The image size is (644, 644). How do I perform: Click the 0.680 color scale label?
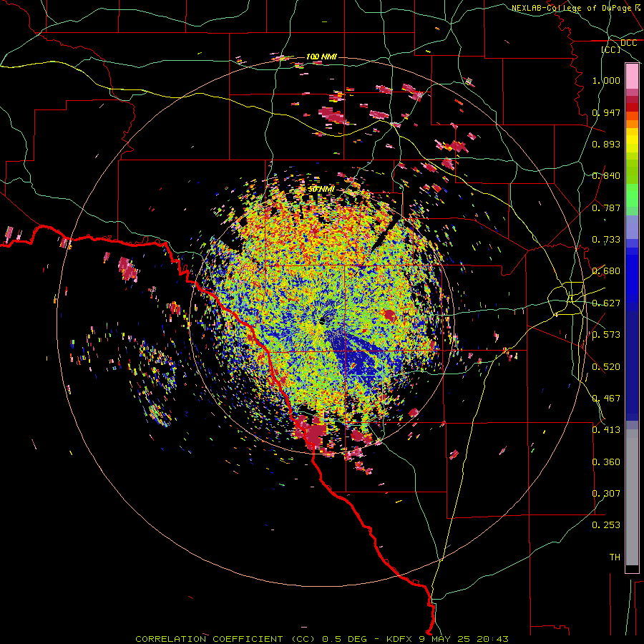click(x=606, y=271)
